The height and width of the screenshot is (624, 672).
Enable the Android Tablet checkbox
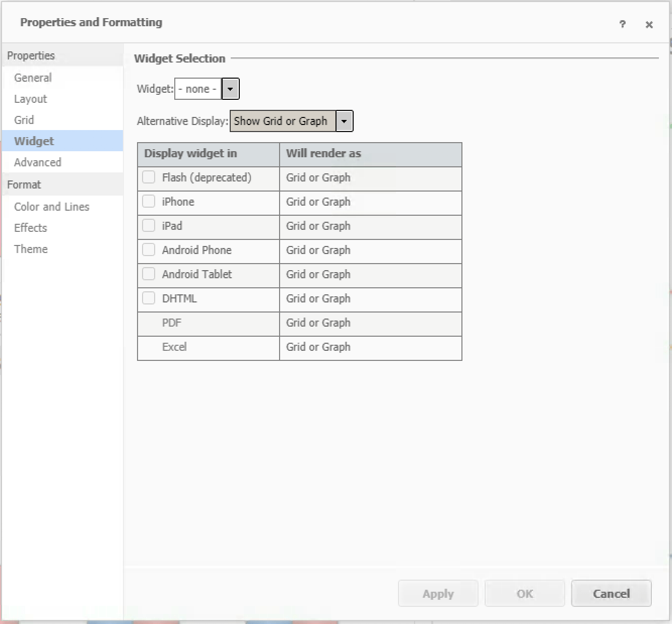[x=149, y=274]
